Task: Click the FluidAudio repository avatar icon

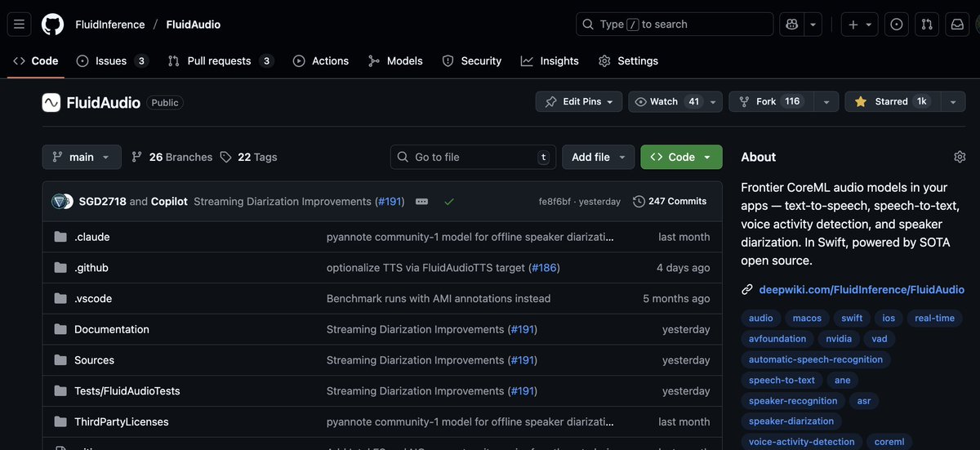Action: tap(51, 102)
